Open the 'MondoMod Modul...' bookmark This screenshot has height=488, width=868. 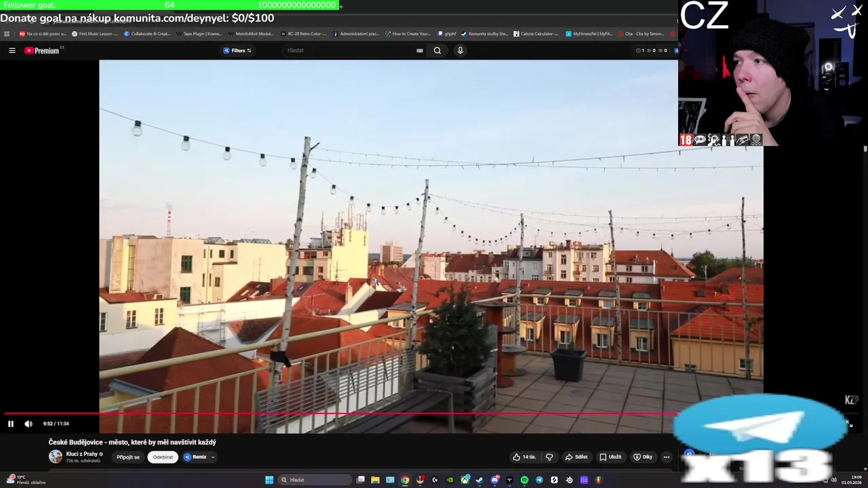pos(252,34)
